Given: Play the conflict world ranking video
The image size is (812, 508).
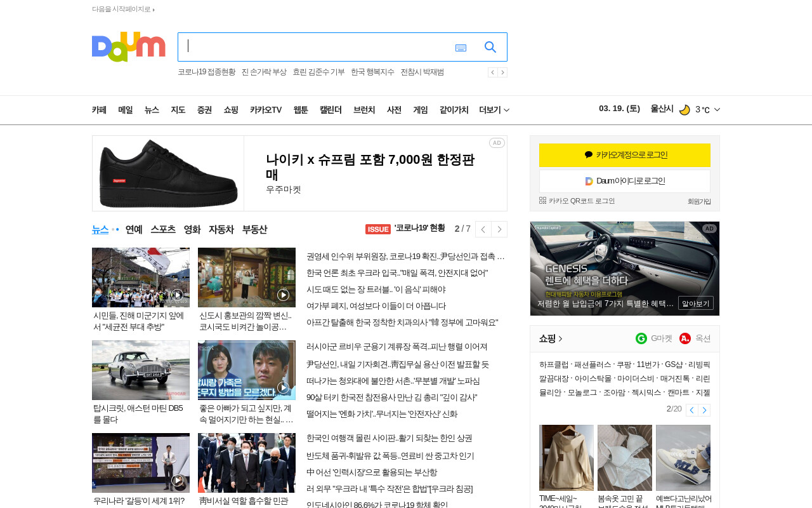Looking at the screenshot, I should [x=178, y=480].
